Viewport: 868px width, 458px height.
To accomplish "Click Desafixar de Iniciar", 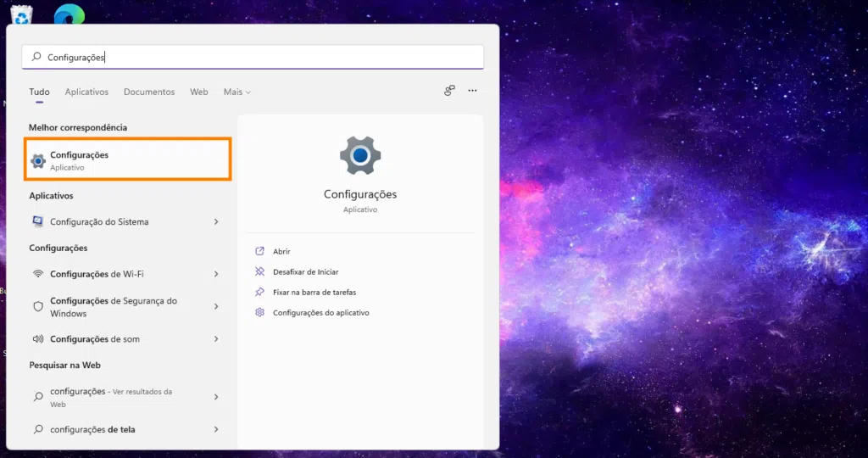I will pos(305,272).
